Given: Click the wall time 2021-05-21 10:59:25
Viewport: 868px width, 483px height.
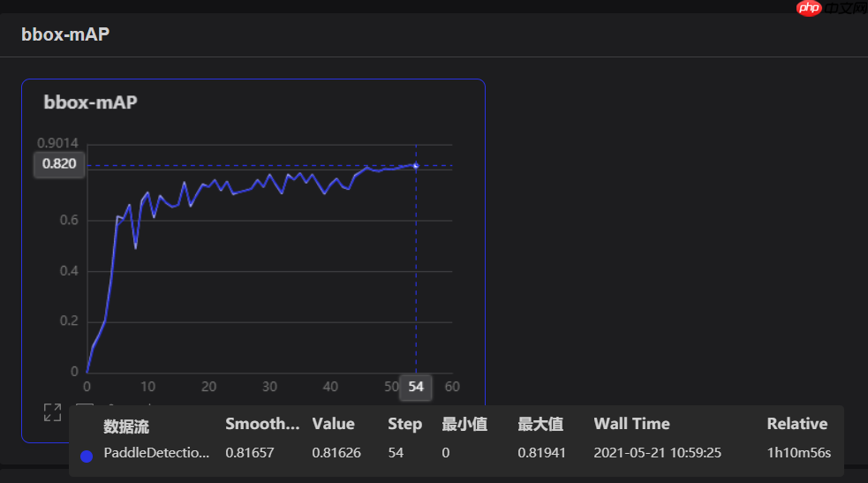Looking at the screenshot, I should point(657,453).
